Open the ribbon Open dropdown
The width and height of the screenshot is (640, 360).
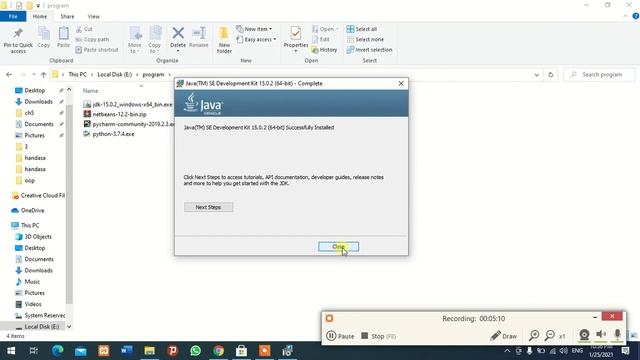tap(325, 29)
